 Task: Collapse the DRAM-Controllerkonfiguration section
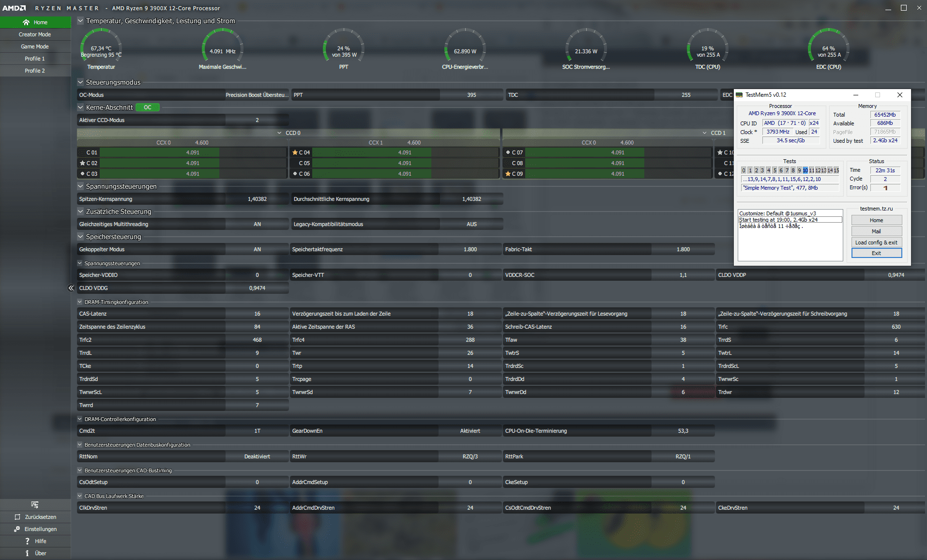point(80,419)
